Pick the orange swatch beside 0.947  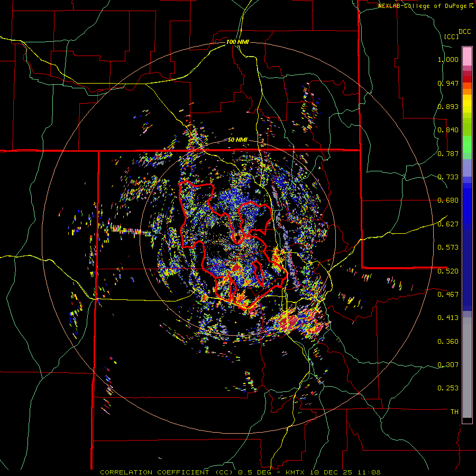467,86
